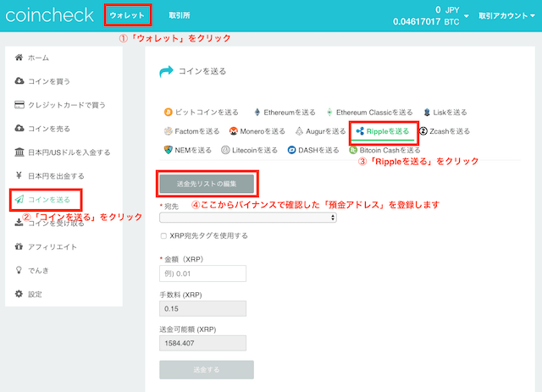
Task: Click the light bulb icon for でんき
Action: tap(19, 270)
